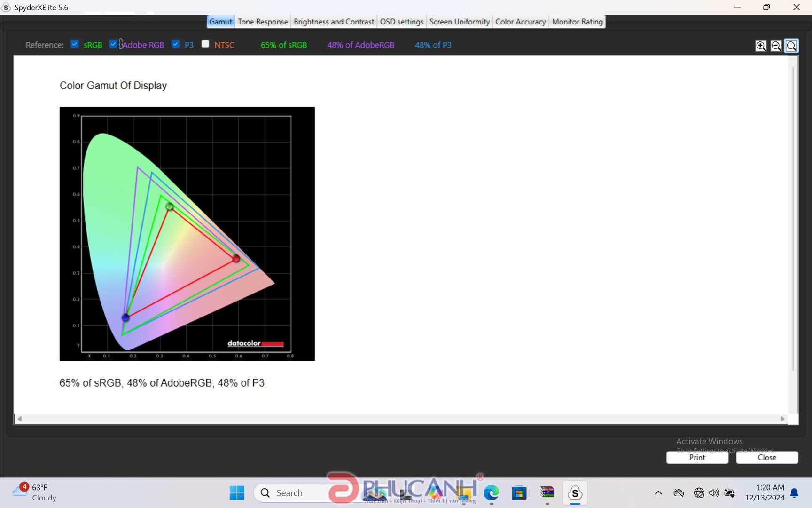Open WinRAR from the taskbar
The width and height of the screenshot is (812, 508).
click(547, 493)
